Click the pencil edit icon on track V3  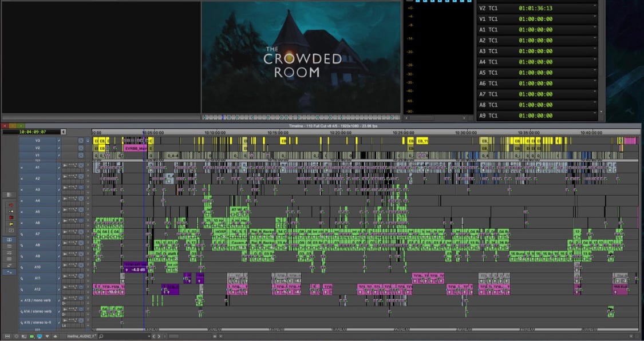pyautogui.click(x=59, y=140)
